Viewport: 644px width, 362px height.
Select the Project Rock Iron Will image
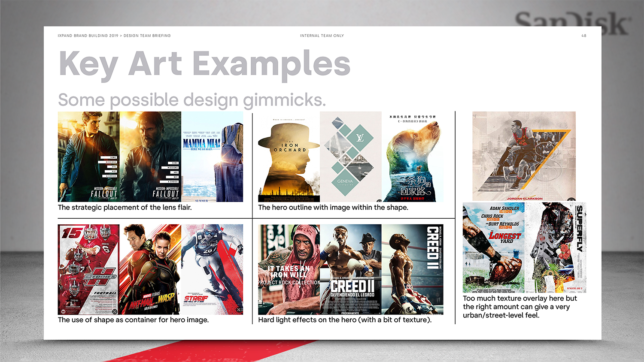tap(289, 269)
